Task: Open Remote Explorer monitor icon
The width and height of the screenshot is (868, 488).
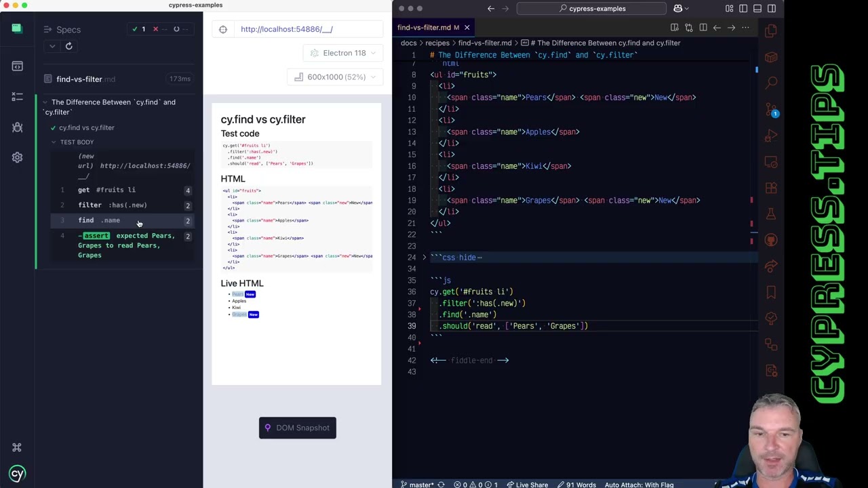Action: click(771, 163)
